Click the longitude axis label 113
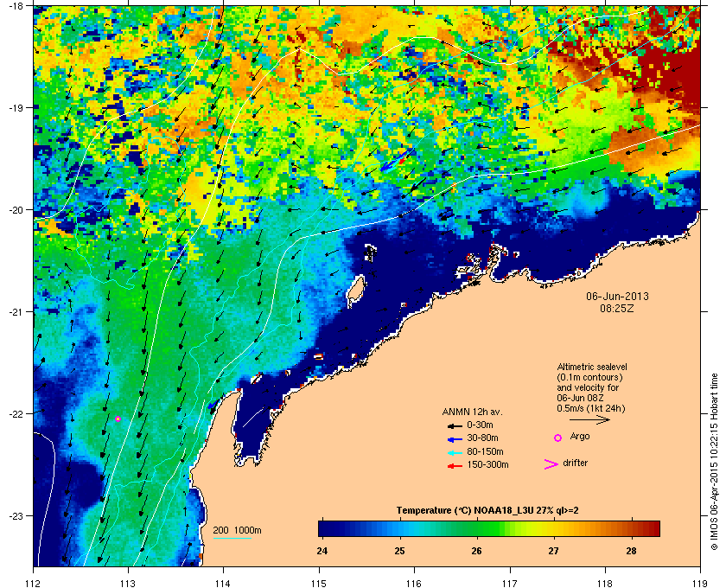The image size is (726, 588). pos(128,583)
